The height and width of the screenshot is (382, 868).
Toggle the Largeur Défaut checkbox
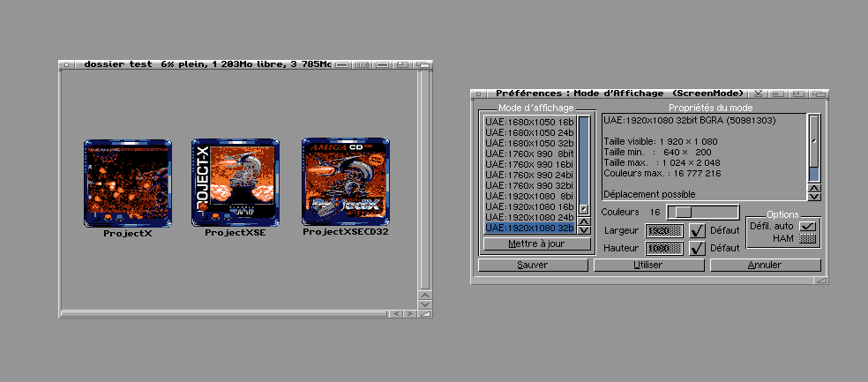tap(697, 230)
